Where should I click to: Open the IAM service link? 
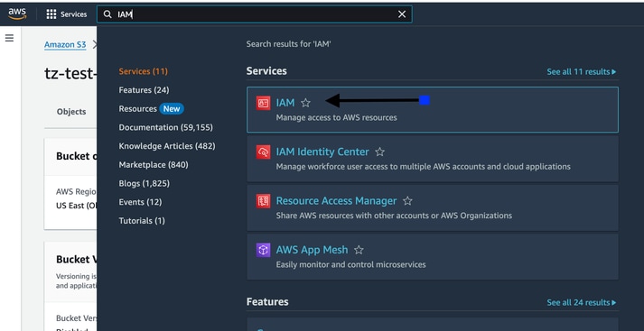[285, 103]
